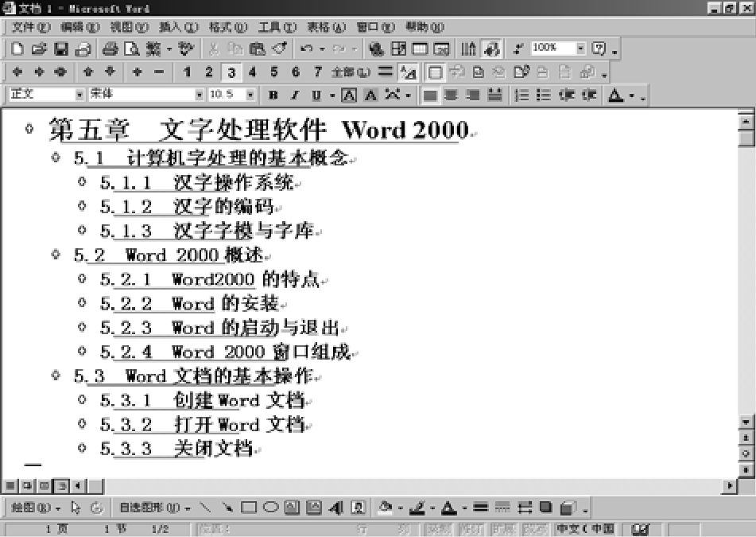
Task: Click the Cut scissors icon
Action: point(214,49)
